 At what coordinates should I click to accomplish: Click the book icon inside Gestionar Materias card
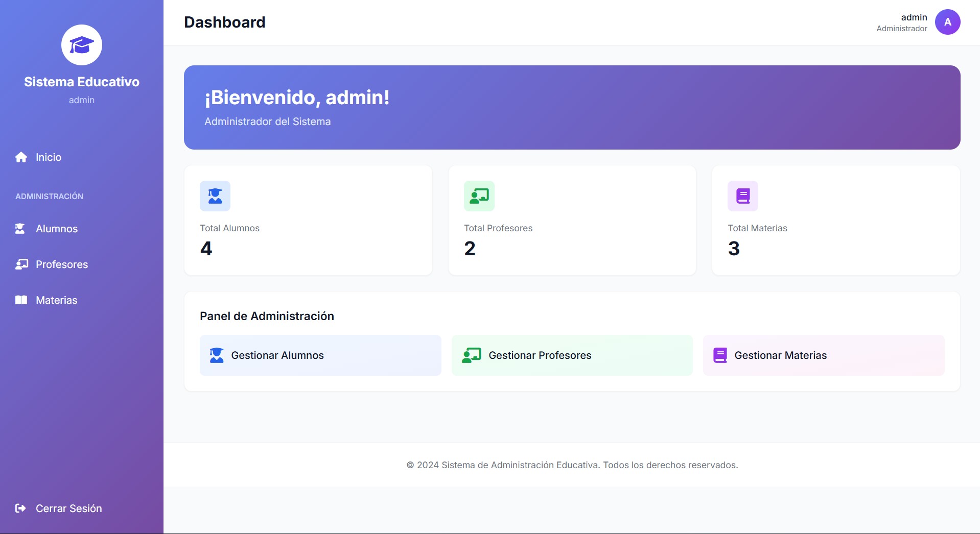[720, 355]
